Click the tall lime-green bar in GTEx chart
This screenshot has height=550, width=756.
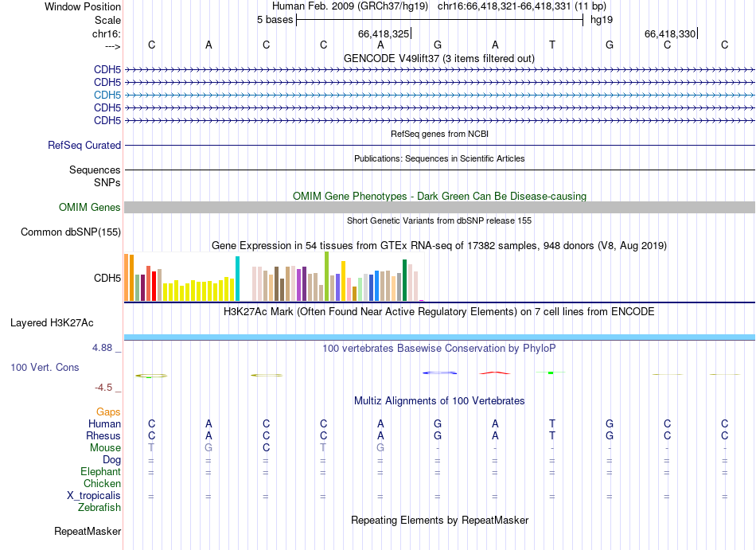tap(326, 276)
